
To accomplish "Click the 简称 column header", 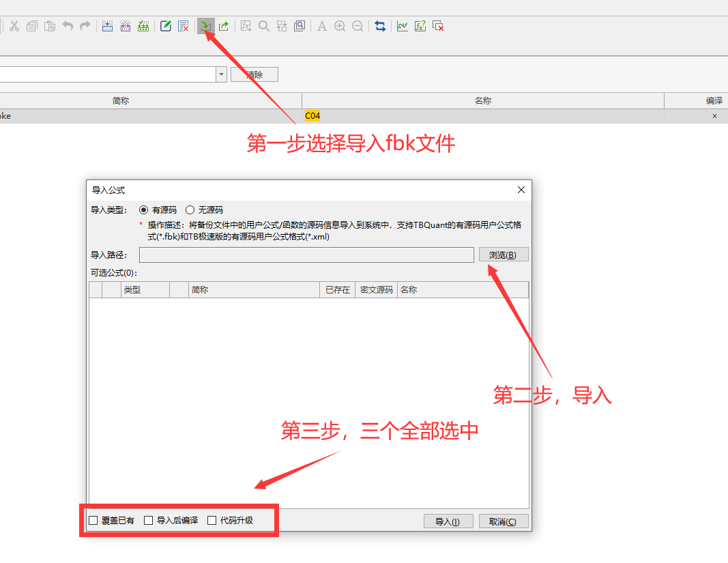I will pyautogui.click(x=121, y=100).
